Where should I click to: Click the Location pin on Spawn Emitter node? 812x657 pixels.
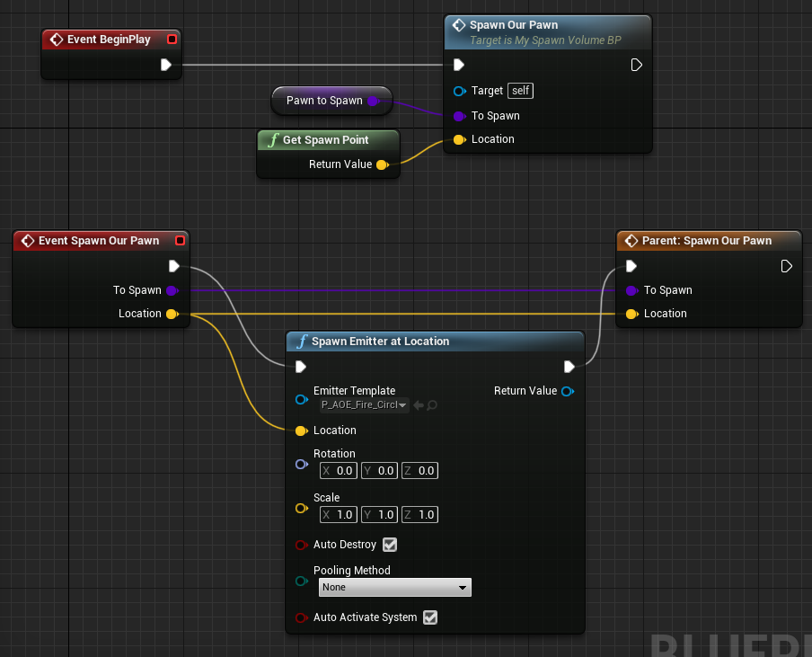(302, 431)
